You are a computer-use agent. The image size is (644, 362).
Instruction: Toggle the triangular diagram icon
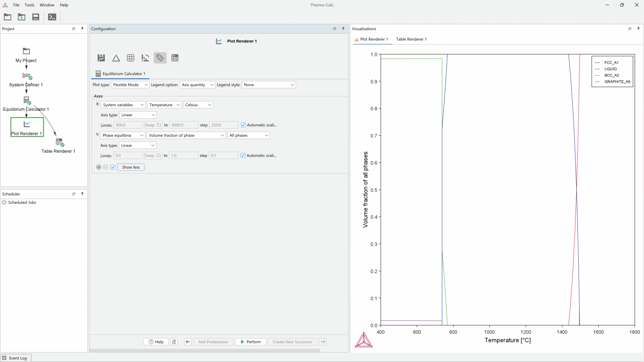(116, 58)
